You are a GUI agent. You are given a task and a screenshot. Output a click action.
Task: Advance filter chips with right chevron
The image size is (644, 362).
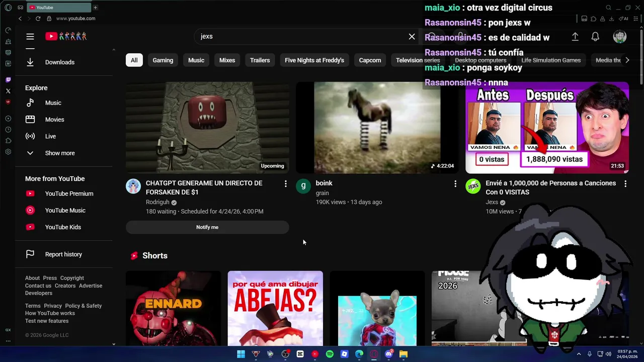click(x=627, y=60)
